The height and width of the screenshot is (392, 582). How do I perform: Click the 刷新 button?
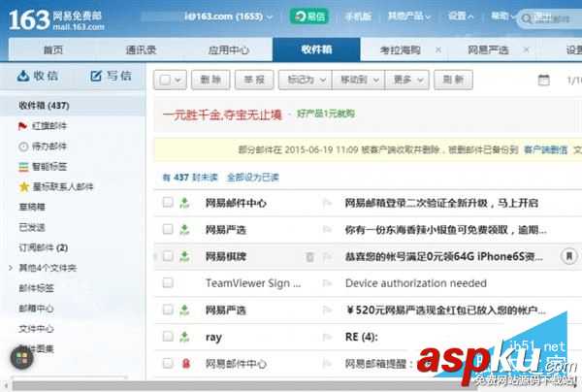[x=453, y=80]
